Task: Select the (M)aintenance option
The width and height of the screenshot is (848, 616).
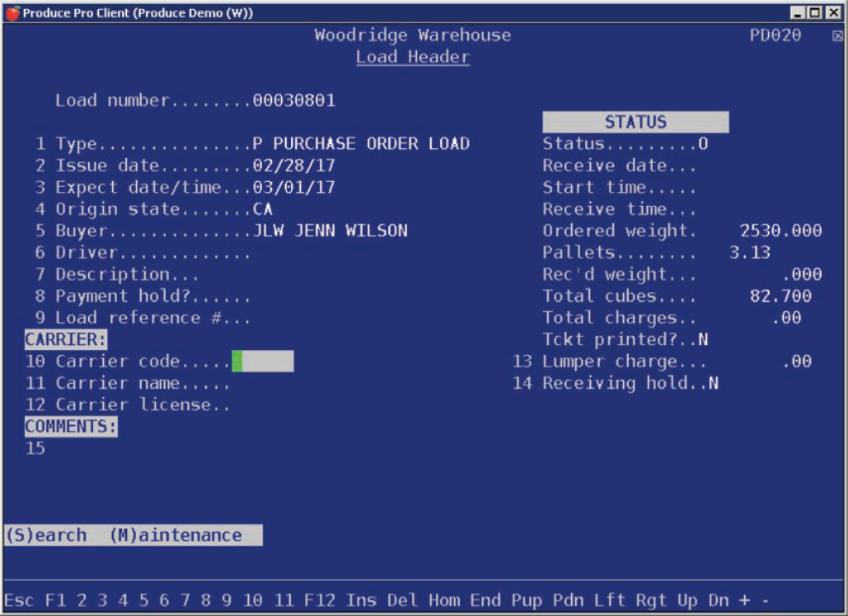Action: coord(176,535)
